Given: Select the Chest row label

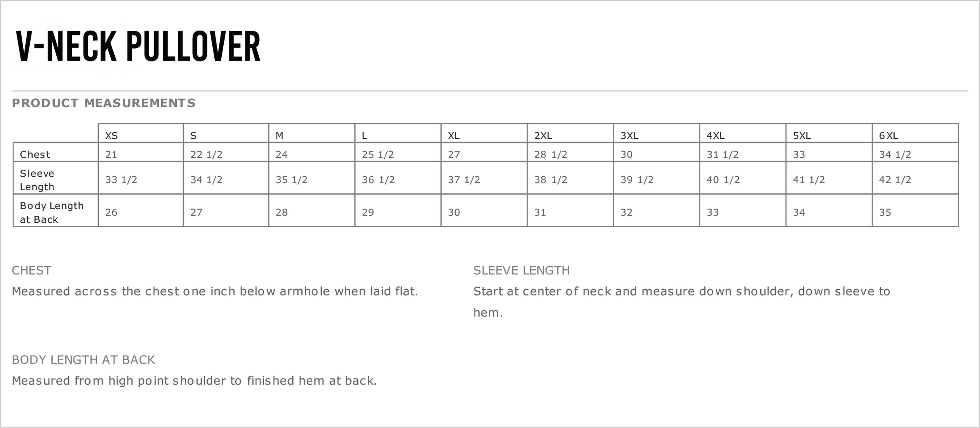Looking at the screenshot, I should coord(35,155).
